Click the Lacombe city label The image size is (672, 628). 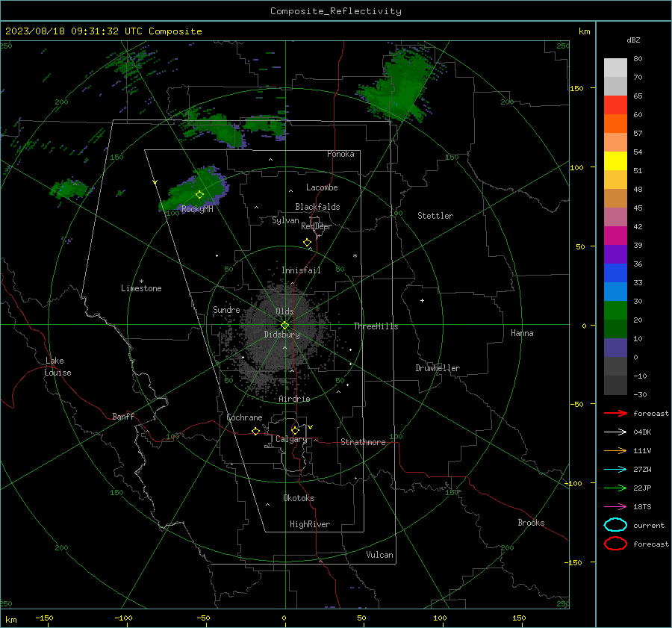322,187
